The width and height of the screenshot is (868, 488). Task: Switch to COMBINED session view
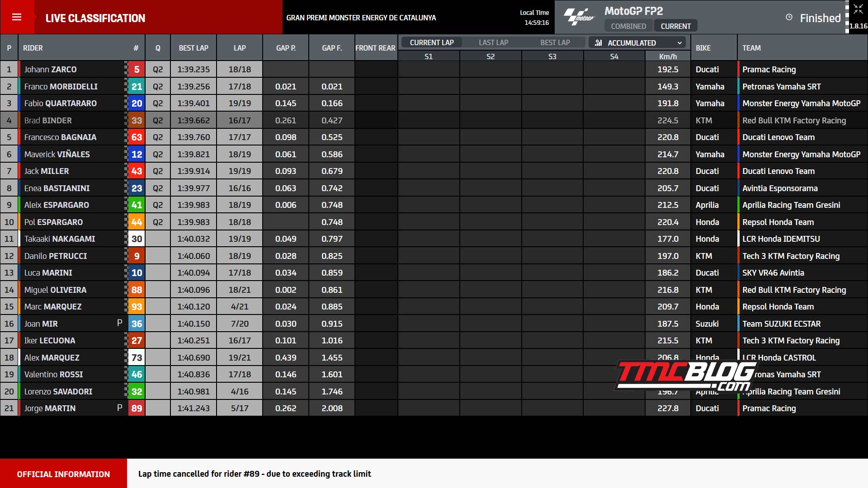pos(628,26)
